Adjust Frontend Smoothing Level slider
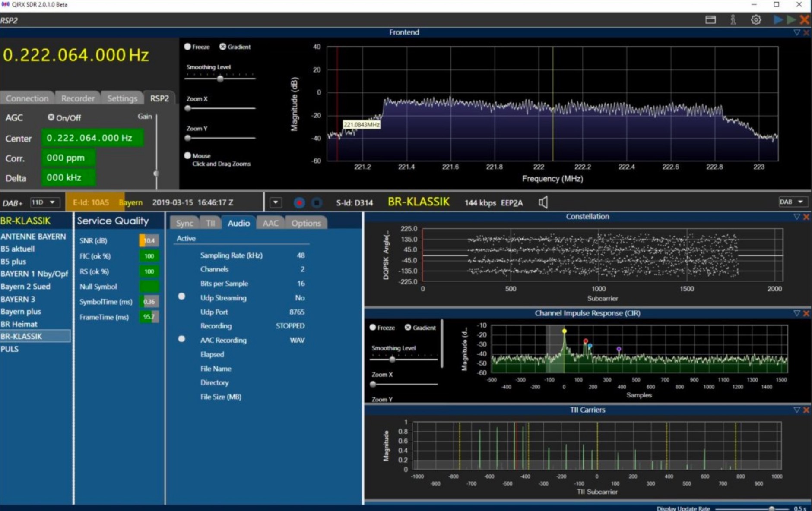This screenshot has width=812, height=511. coord(220,79)
